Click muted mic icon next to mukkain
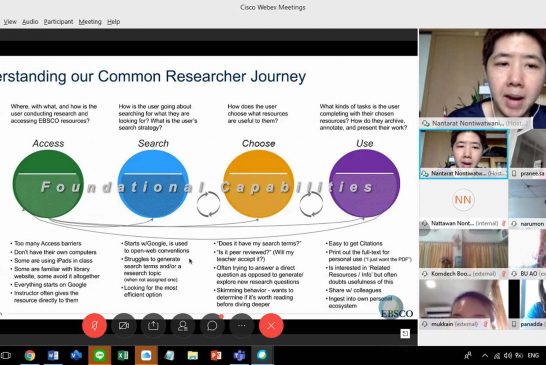546x365 pixels. 486,324
